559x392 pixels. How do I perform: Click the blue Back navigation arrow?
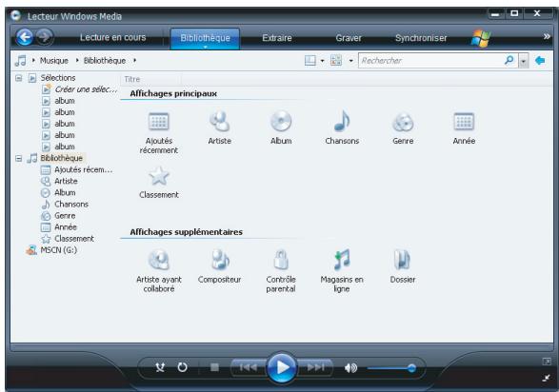coord(25,37)
